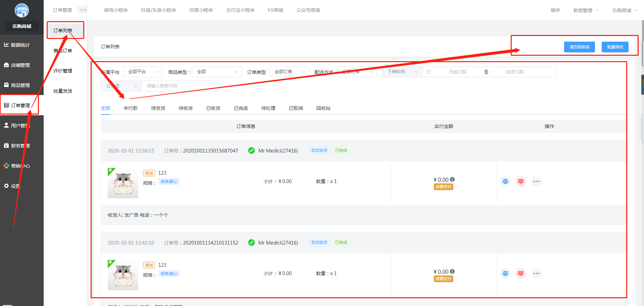Click print icon for order 20201001134210131152
Screen dimensions: 644x306
505,273
